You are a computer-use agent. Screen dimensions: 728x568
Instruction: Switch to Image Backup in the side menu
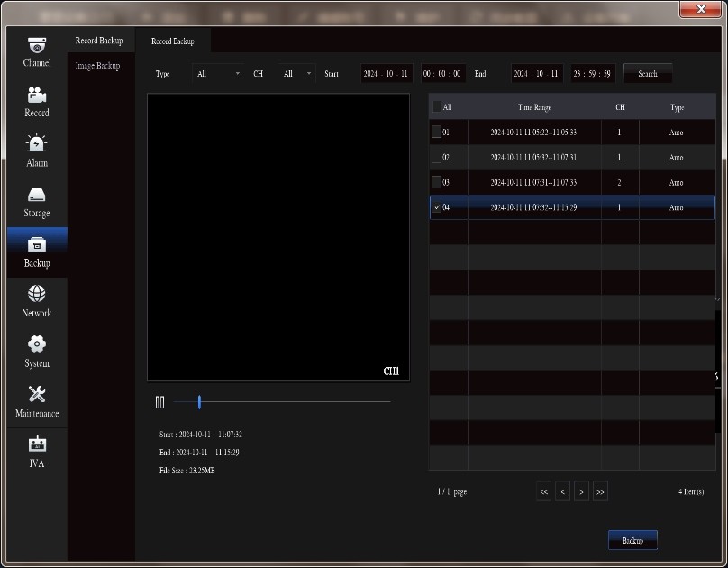click(x=97, y=66)
